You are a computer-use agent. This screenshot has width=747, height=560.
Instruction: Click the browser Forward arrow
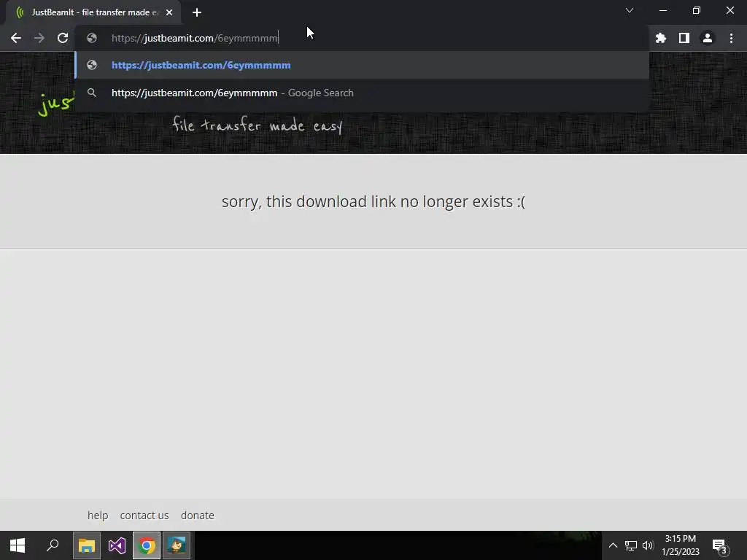[x=39, y=38]
